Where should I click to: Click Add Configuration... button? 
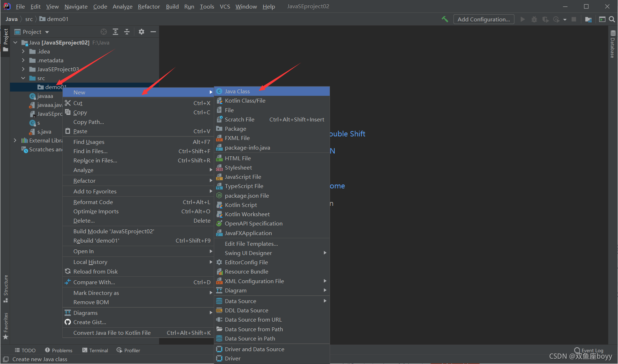click(484, 19)
